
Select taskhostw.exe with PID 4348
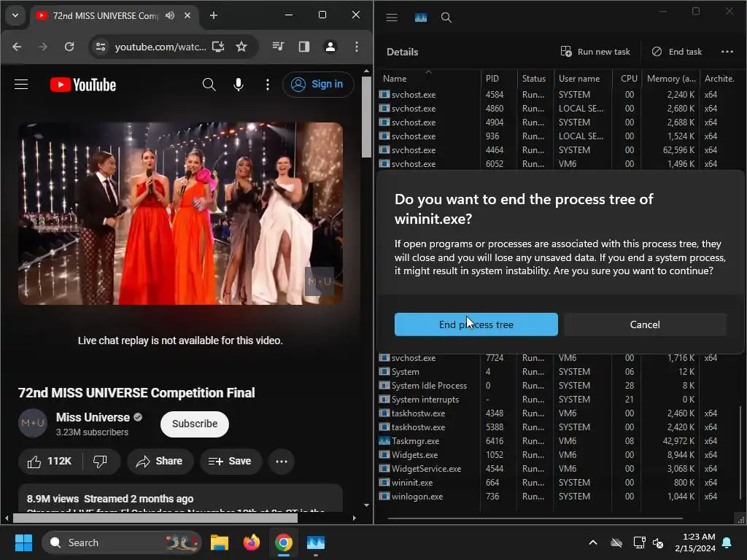pyautogui.click(x=557, y=413)
